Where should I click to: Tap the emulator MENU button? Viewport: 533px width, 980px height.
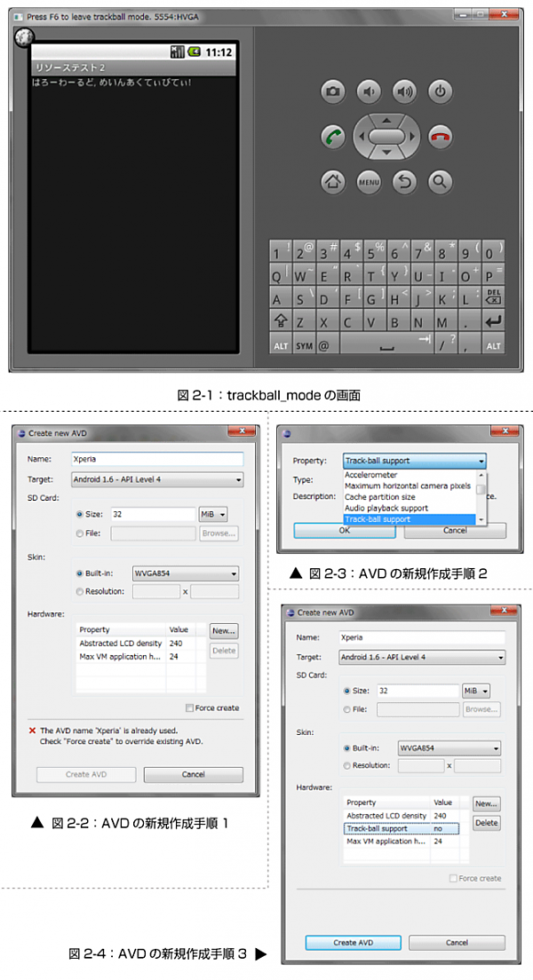tap(369, 182)
